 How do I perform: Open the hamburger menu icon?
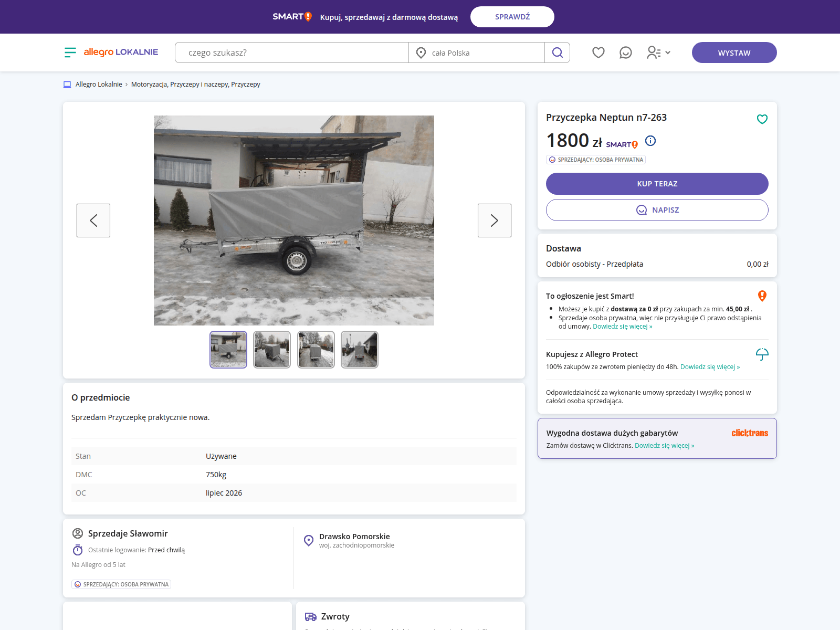[x=70, y=52]
